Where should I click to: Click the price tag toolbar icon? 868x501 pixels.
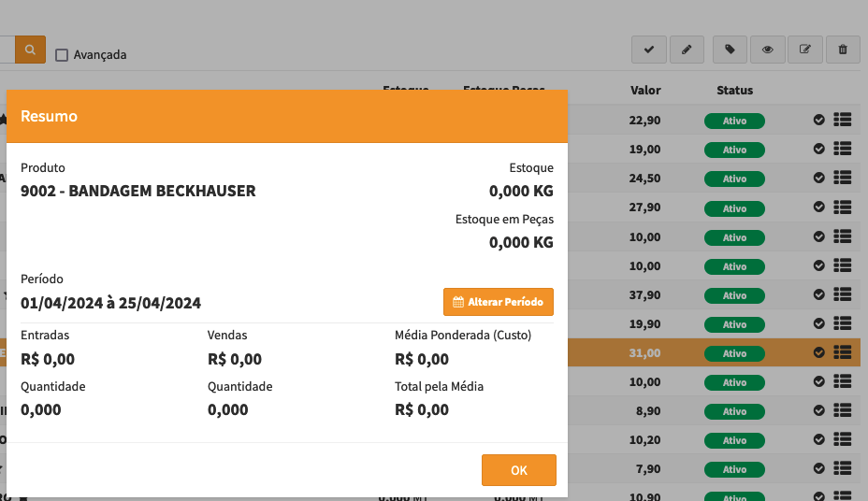click(x=730, y=50)
